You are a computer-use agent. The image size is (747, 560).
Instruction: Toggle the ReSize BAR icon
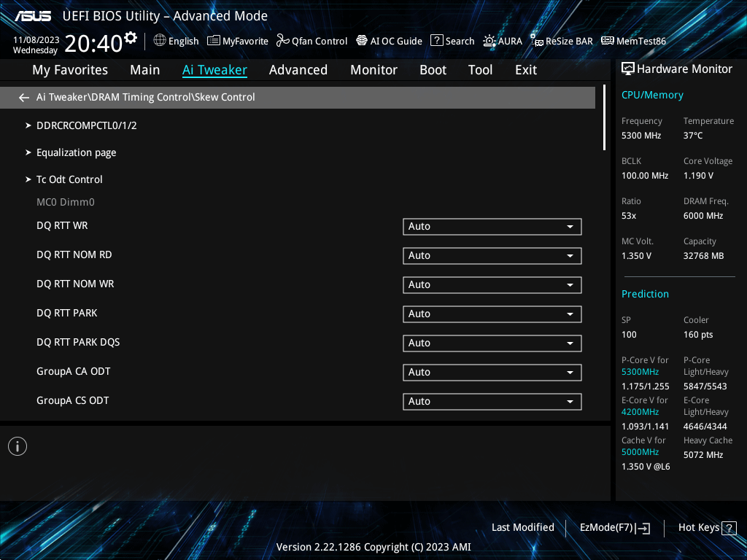[537, 41]
